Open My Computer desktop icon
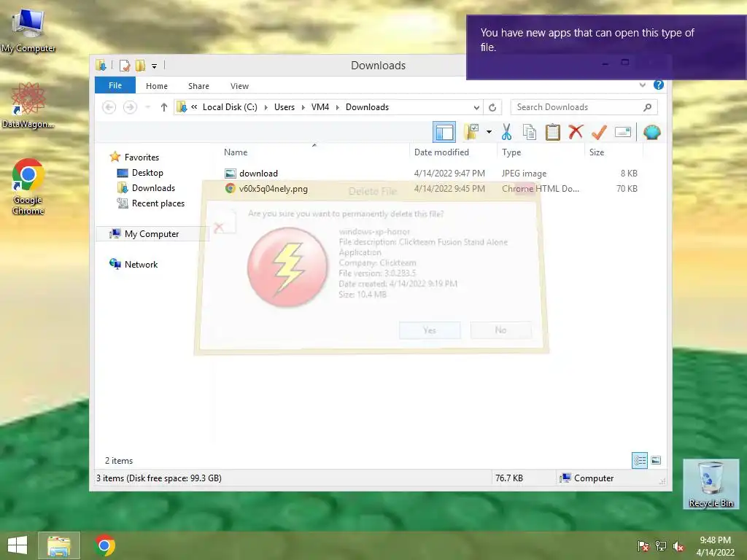This screenshot has width=747, height=560. pyautogui.click(x=28, y=31)
